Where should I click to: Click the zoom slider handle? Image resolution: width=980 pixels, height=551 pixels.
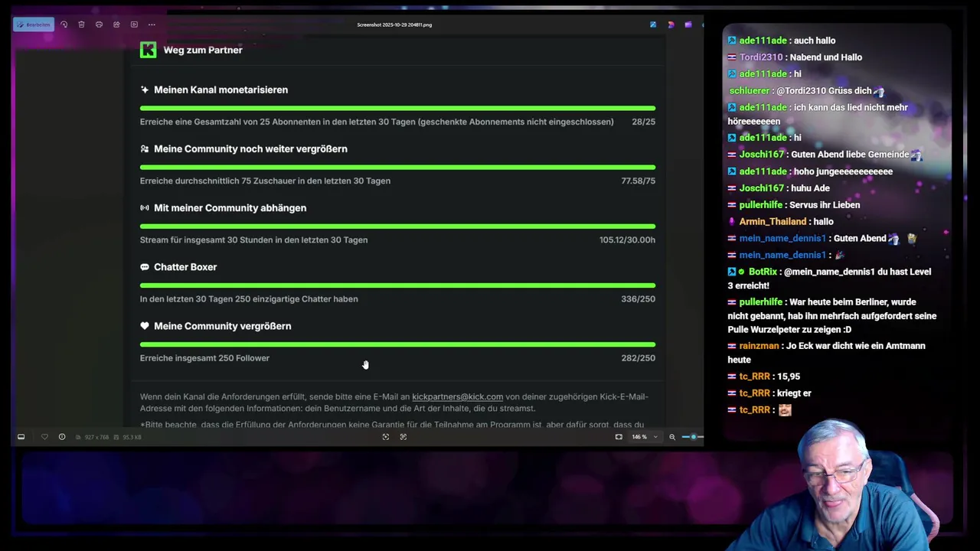click(x=694, y=437)
